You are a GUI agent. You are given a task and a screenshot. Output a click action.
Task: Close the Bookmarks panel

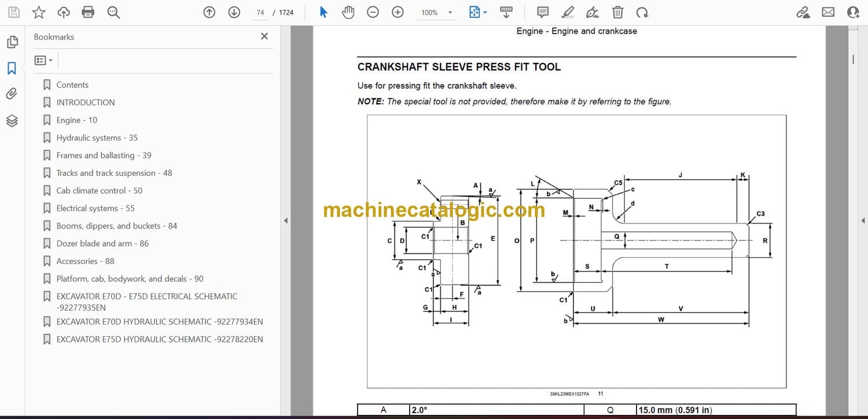(x=264, y=36)
